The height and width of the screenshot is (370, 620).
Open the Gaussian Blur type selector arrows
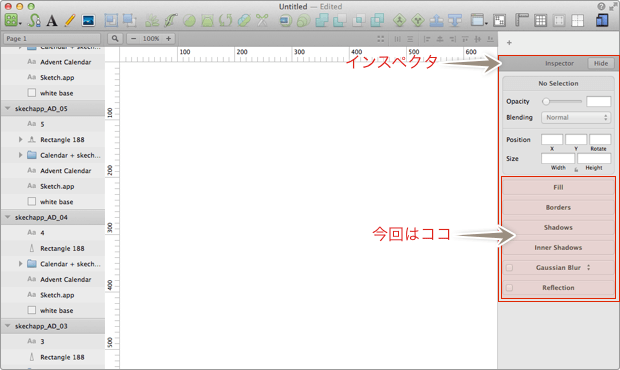point(588,268)
